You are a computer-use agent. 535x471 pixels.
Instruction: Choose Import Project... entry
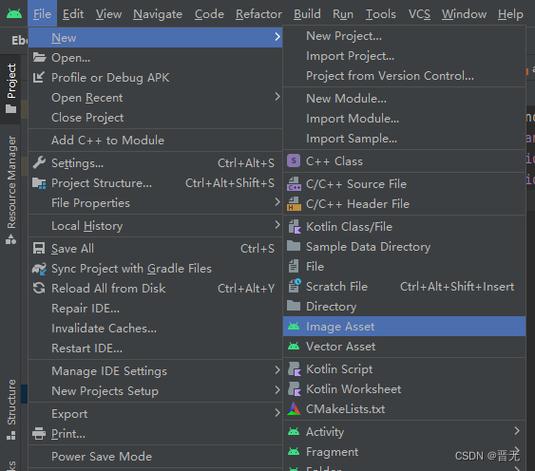coord(404,56)
